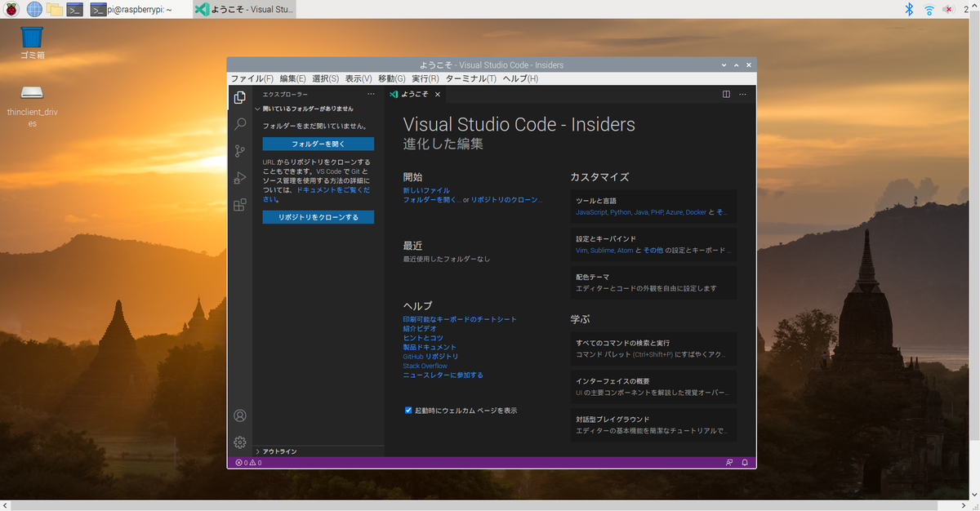Open the GitHub リポジトリ link

pyautogui.click(x=430, y=356)
